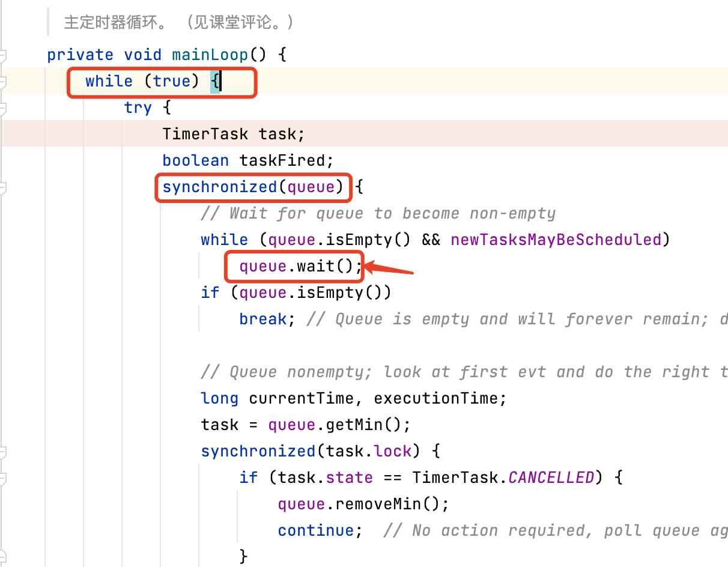
Task: Click the CANCELLED constant
Action: (551, 478)
